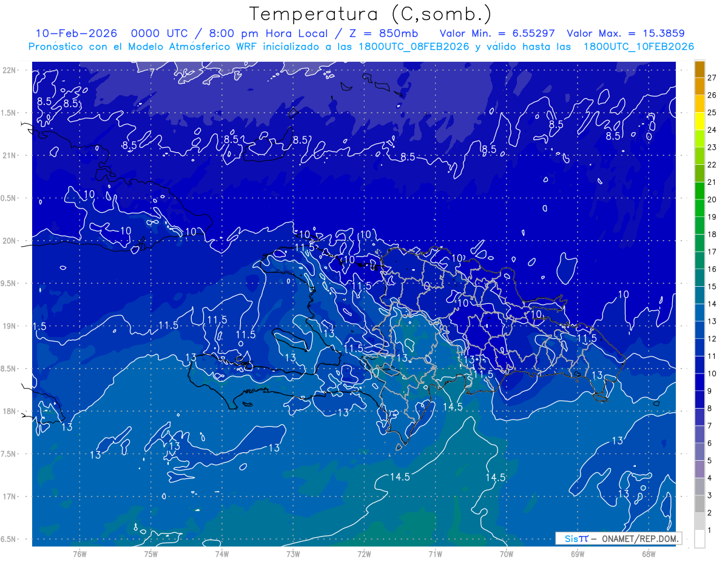Pick the white legend swatch below 1
This screenshot has height=562, width=728.
[x=699, y=539]
